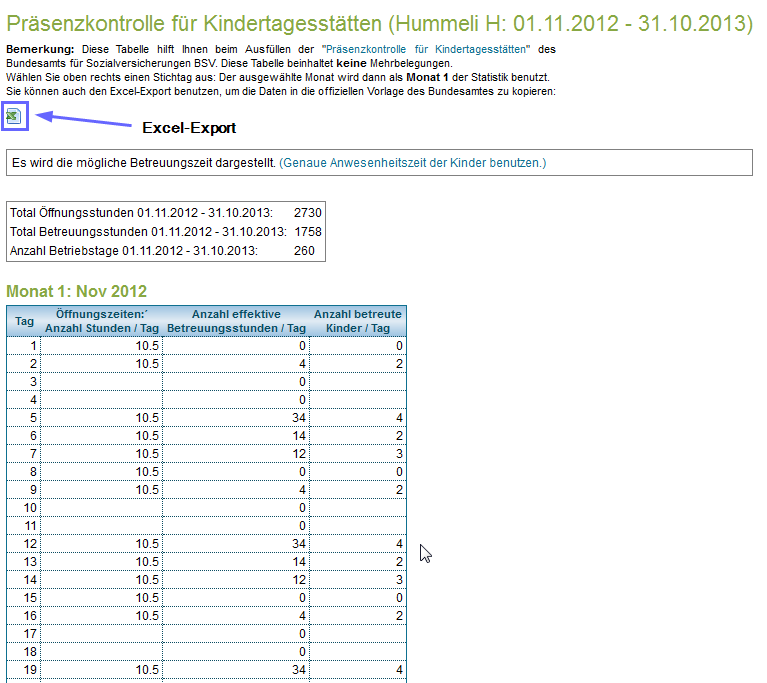Click opening hours cell for day 5
Screen dimensions: 767x683
(x=103, y=418)
